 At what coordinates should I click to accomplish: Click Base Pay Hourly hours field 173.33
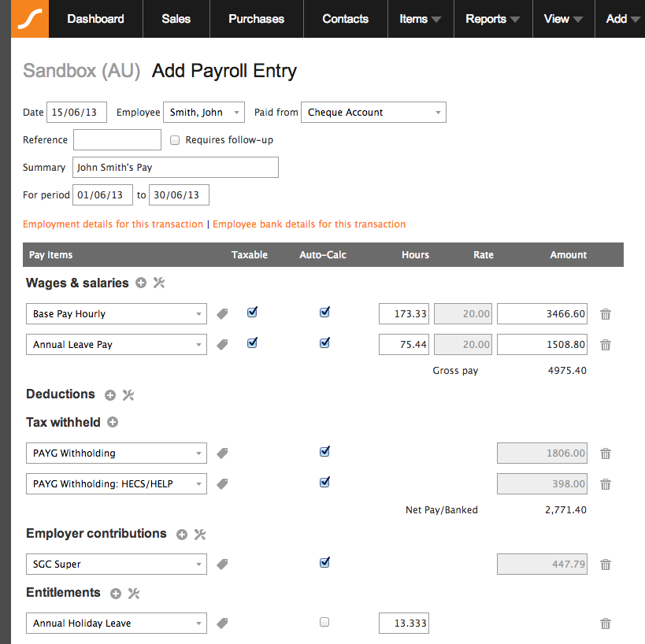point(404,314)
